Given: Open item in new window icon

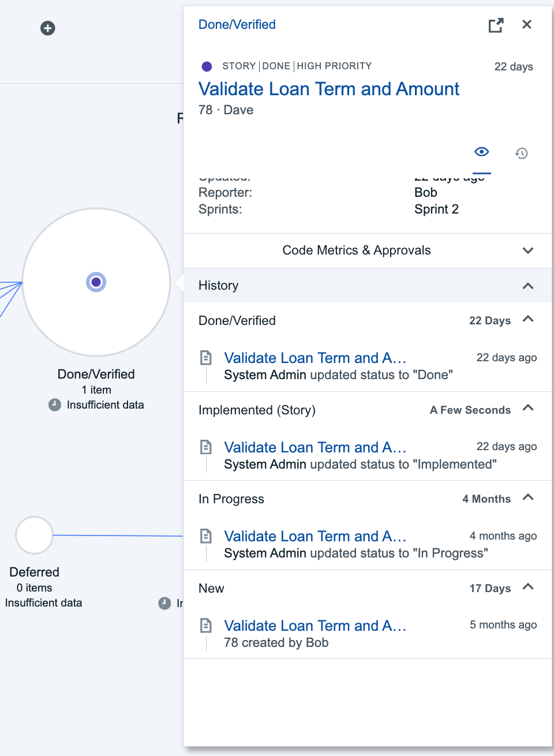Looking at the screenshot, I should tap(496, 25).
